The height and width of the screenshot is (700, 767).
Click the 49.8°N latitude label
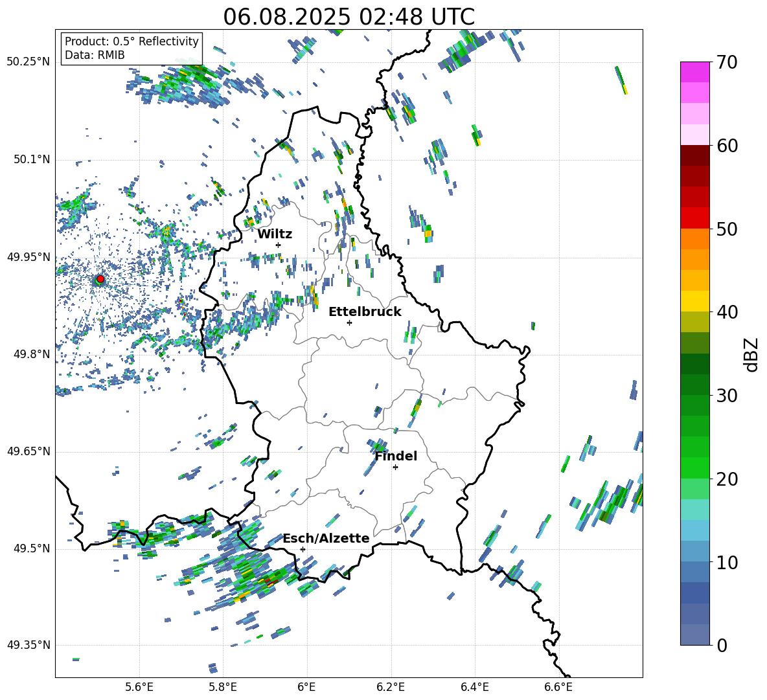click(32, 354)
